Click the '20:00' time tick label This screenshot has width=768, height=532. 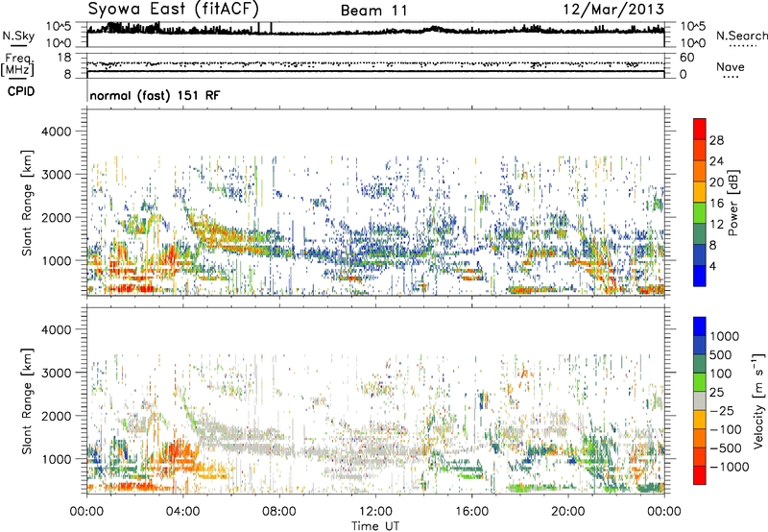click(x=568, y=512)
